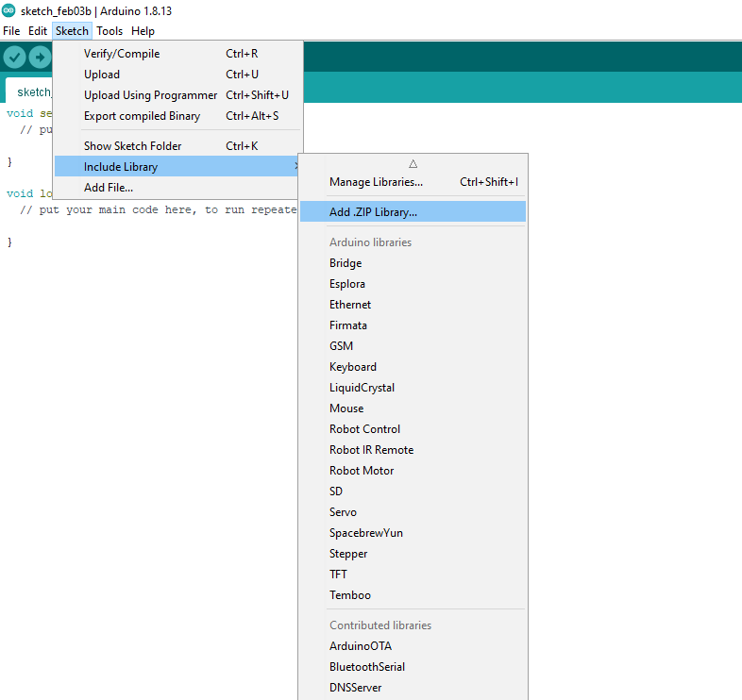Include the Temboo library
Screen dimensions: 742x700
pos(413,595)
